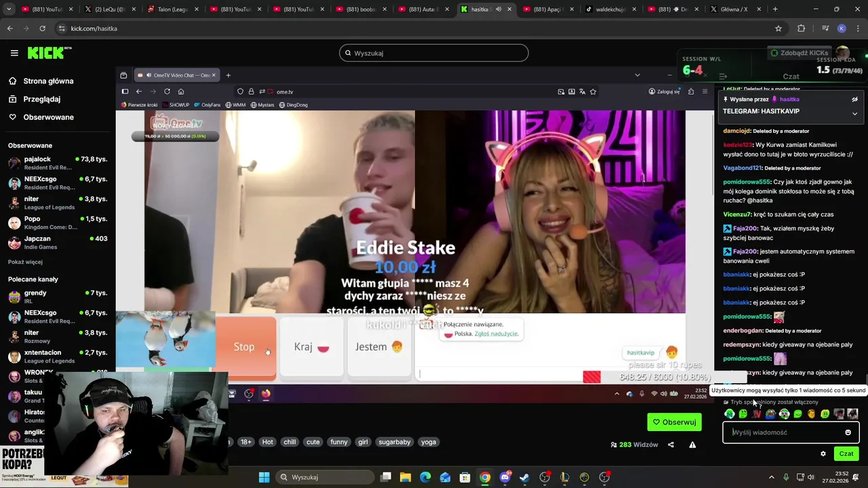Mute the hasitka tab audio icon
This screenshot has height=488, width=868.
[498, 9]
